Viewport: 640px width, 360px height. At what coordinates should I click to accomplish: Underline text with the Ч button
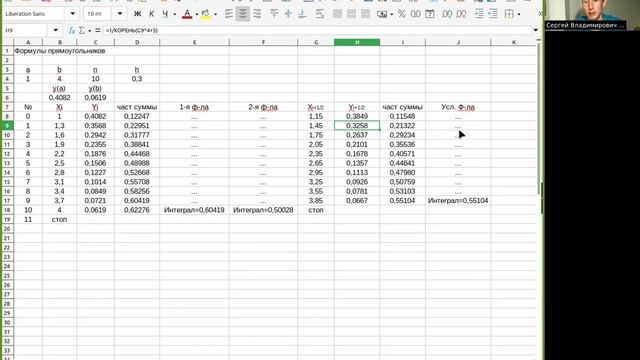click(165, 14)
